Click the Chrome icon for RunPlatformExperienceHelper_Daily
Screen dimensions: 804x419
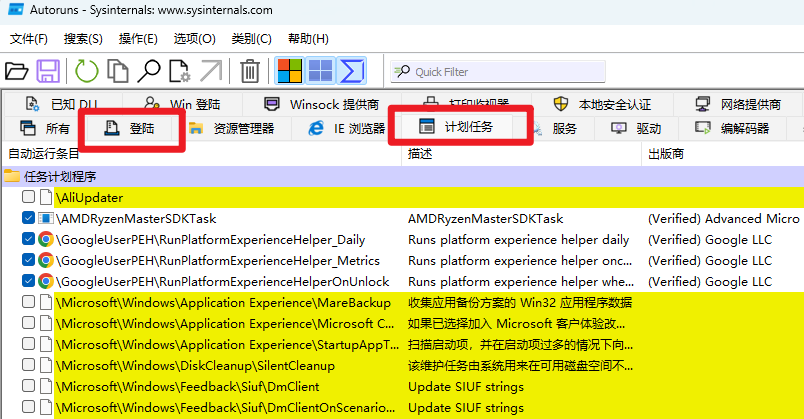point(46,240)
